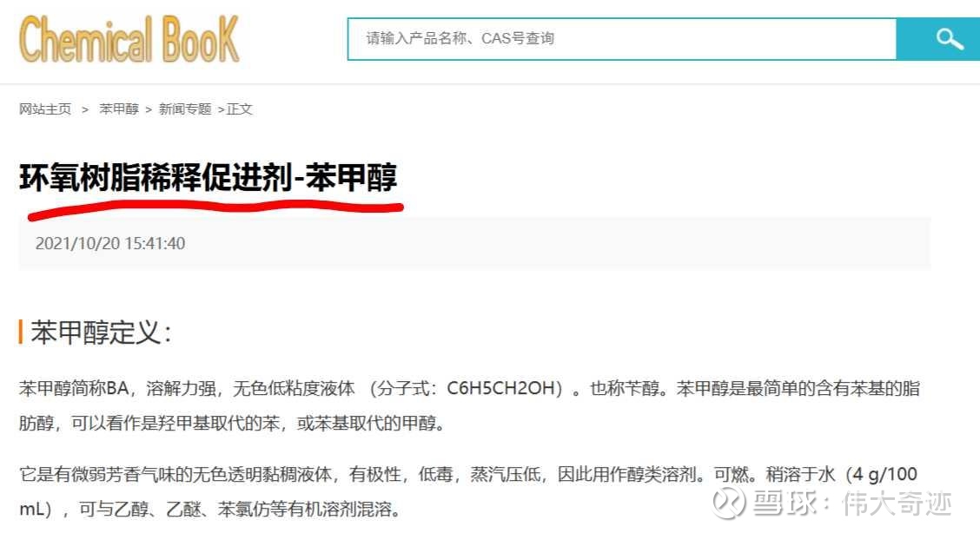The width and height of the screenshot is (980, 533).
Task: Click the gray date bar background
Action: pos(475,243)
